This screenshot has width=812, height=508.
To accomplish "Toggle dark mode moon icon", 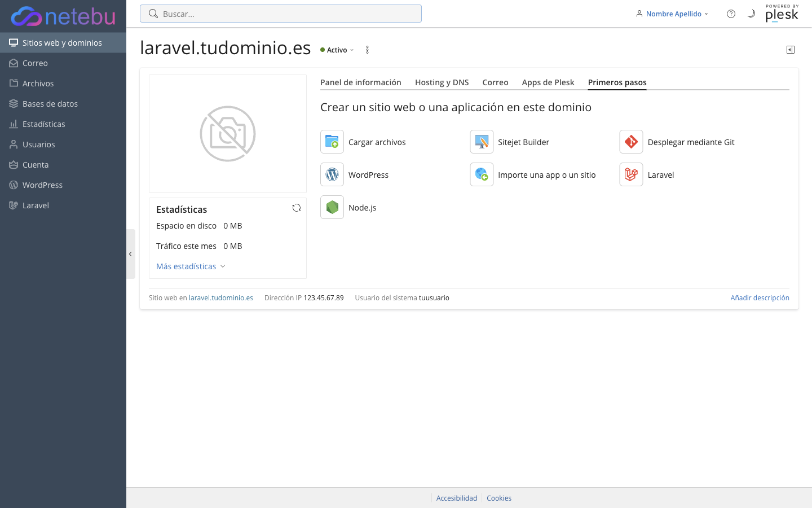I will (x=751, y=14).
